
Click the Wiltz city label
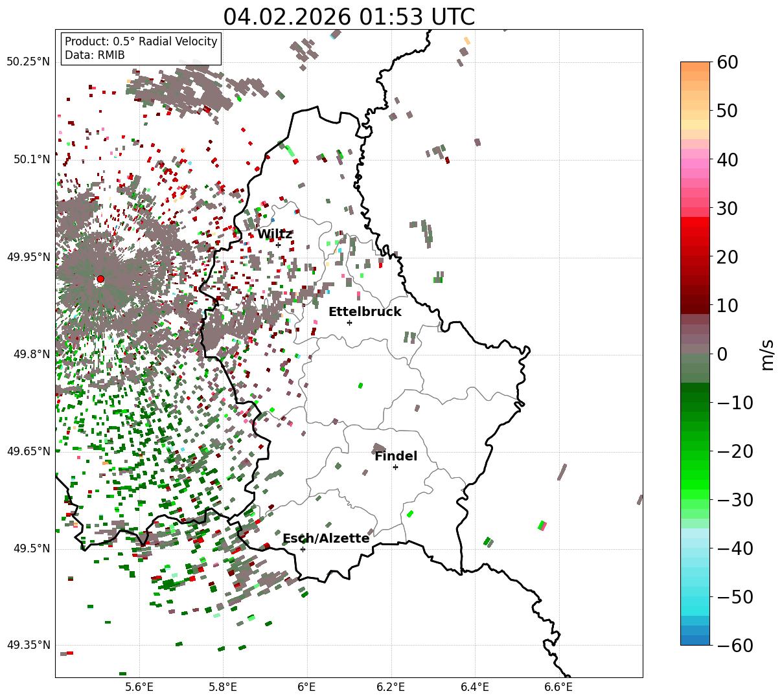click(x=275, y=234)
